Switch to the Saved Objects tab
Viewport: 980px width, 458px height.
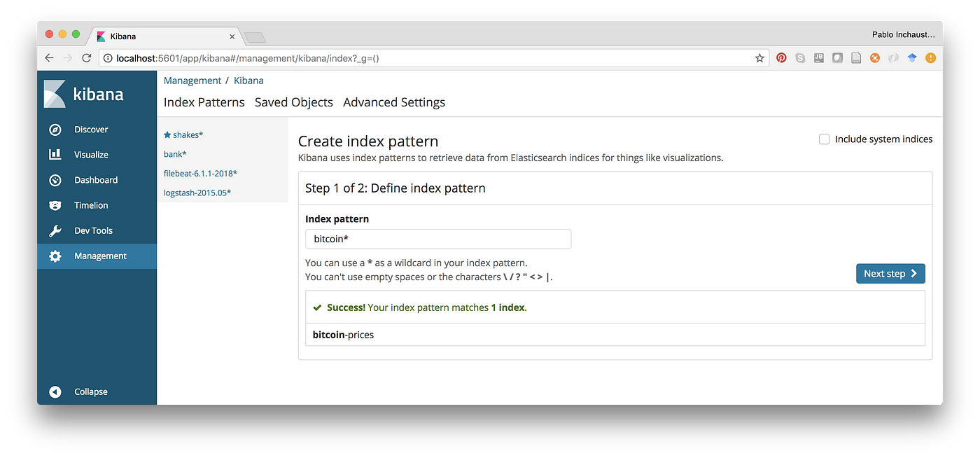pos(294,102)
